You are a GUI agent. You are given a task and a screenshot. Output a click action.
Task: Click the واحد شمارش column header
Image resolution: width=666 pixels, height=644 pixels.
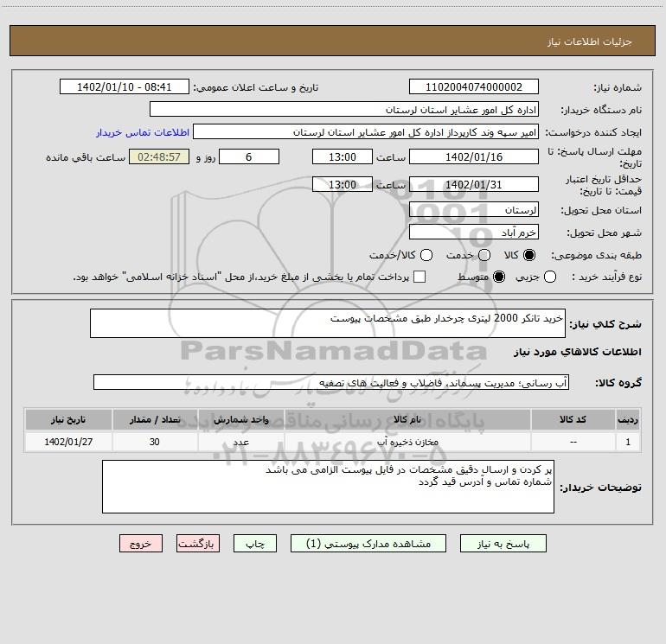click(x=240, y=419)
